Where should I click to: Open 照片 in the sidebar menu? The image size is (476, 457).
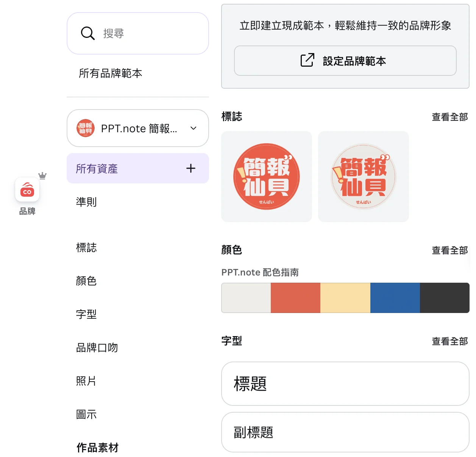point(86,381)
